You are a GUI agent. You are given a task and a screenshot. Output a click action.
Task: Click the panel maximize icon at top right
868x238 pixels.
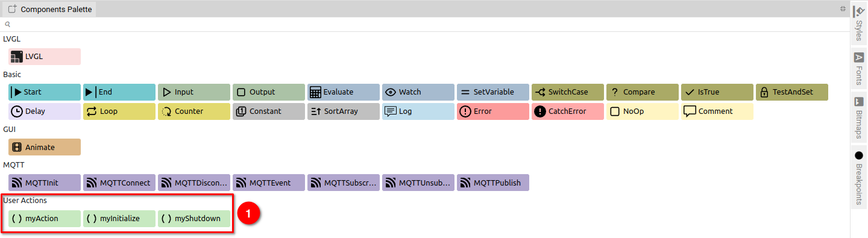pyautogui.click(x=843, y=9)
